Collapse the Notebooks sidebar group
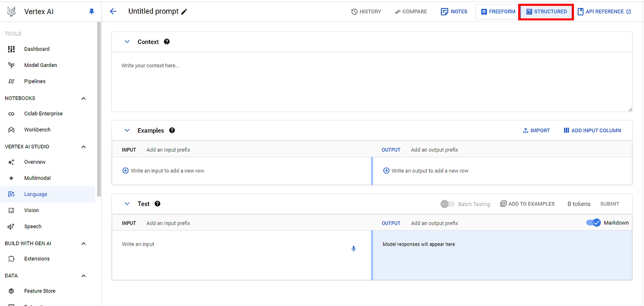The height and width of the screenshot is (306, 644). (84, 98)
